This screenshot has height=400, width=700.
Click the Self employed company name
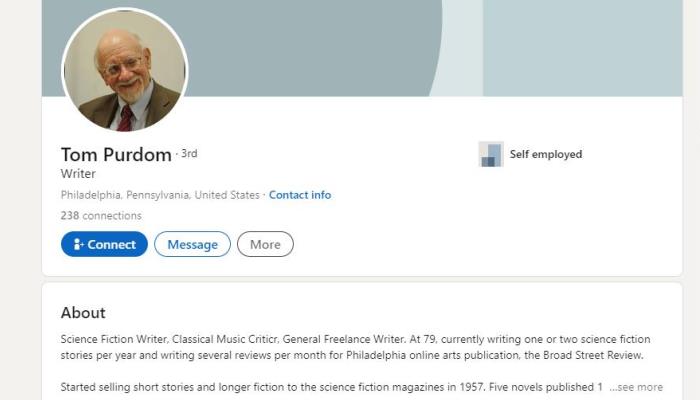click(x=546, y=154)
